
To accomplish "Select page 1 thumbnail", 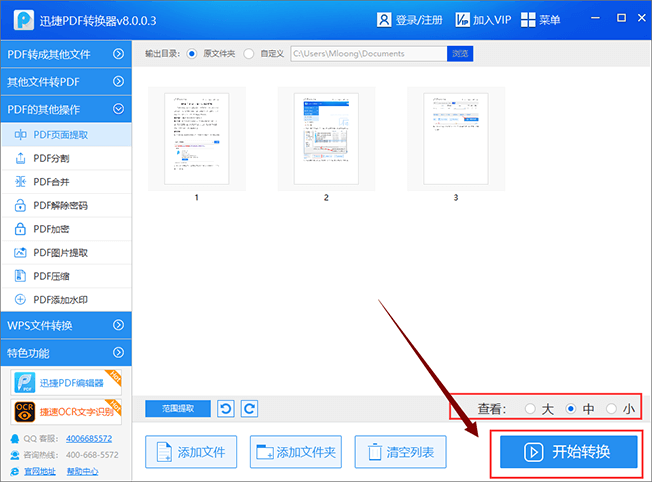I will pyautogui.click(x=197, y=138).
